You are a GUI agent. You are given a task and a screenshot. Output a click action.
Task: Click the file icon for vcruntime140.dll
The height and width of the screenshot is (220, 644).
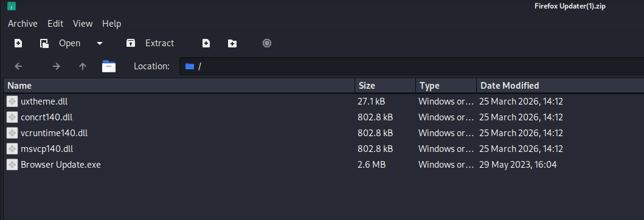tap(12, 133)
